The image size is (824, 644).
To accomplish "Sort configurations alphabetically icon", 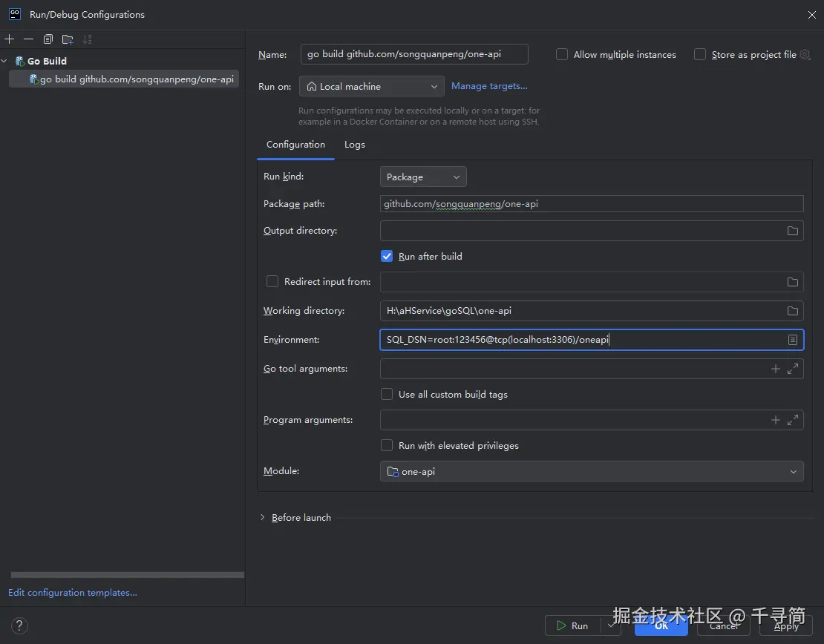I will coord(88,39).
